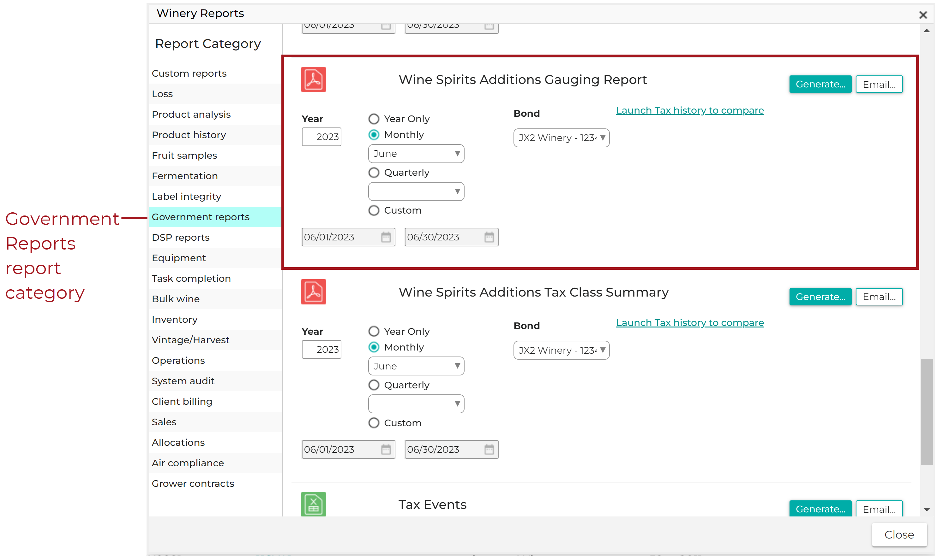
Task: Click the Year field in Gauging Report
Action: pos(321,137)
